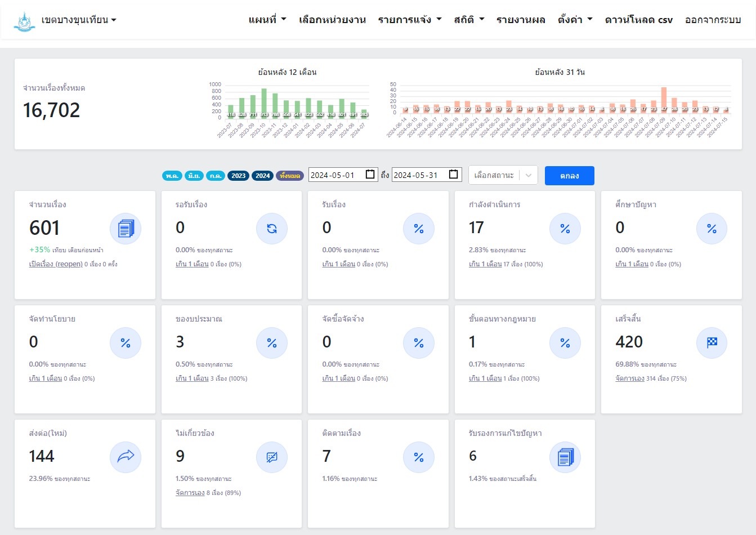Select the ทั้งหมด filter pill
Screen dimensions: 756x535
[290, 176]
